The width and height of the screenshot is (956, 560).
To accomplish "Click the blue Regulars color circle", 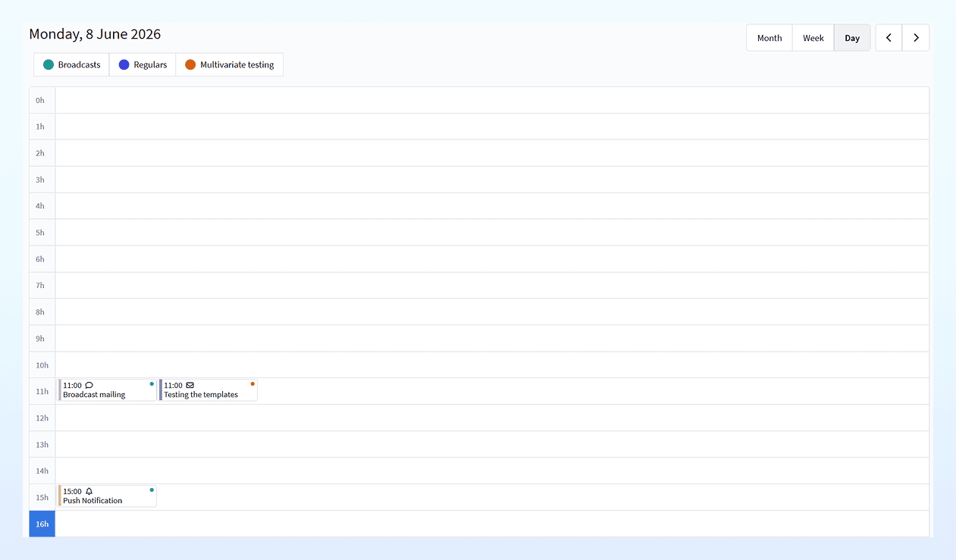I will pyautogui.click(x=124, y=64).
